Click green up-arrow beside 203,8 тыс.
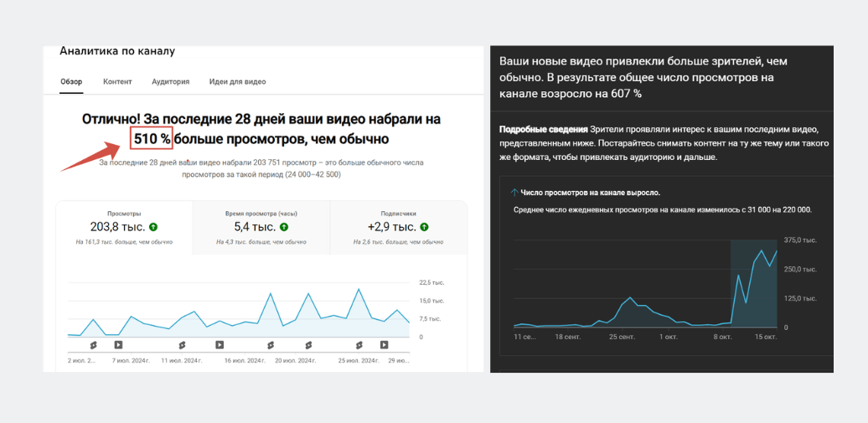Viewport: 868px width, 423px height. click(154, 227)
